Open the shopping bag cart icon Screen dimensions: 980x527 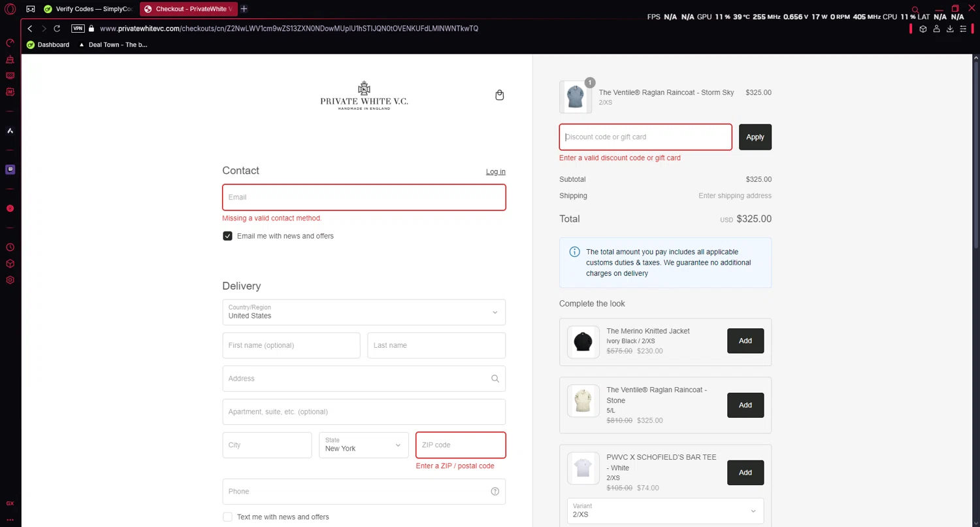[500, 95]
